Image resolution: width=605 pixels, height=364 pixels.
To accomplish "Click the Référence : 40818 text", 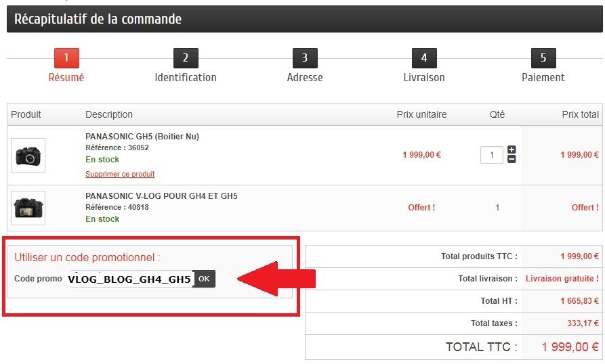I will click(x=117, y=207).
